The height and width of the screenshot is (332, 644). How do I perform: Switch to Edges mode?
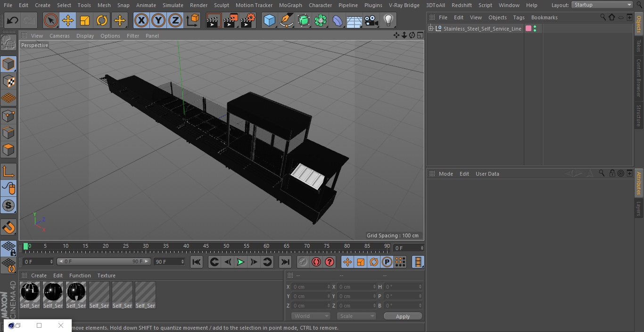8,133
